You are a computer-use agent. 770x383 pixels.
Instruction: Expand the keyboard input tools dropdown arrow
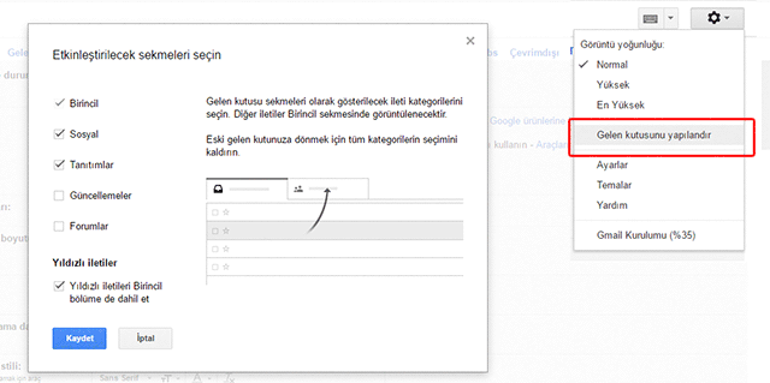(x=671, y=19)
